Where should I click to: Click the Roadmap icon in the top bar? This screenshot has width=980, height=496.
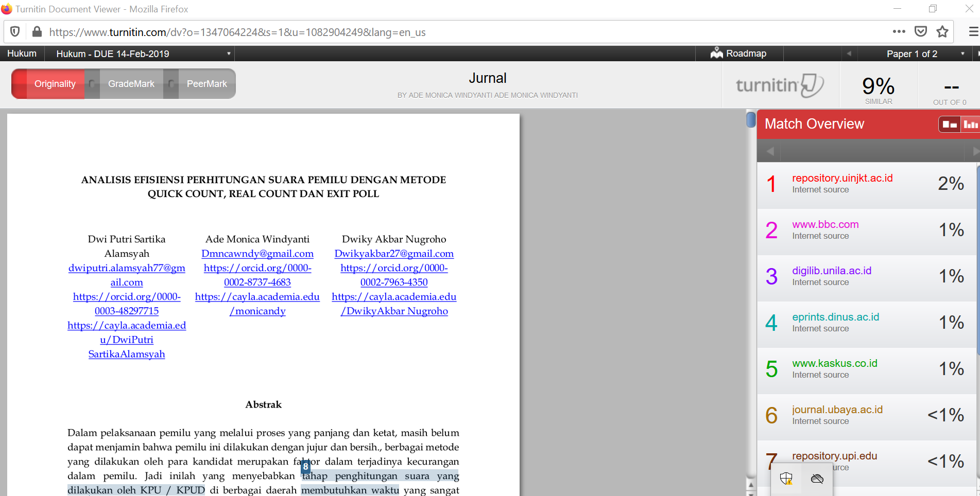coord(716,54)
